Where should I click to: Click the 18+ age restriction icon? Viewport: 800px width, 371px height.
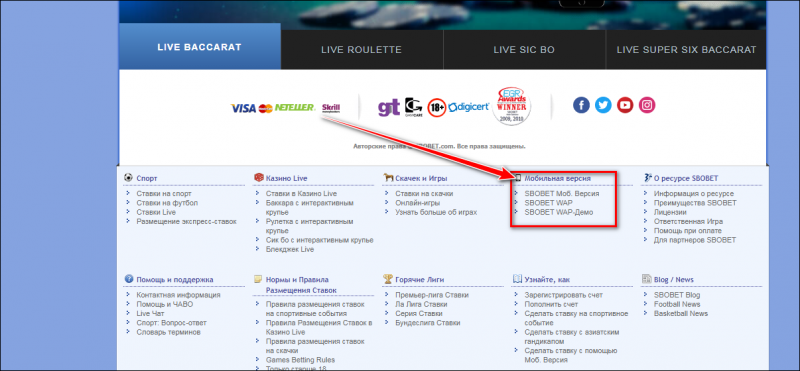[x=437, y=108]
